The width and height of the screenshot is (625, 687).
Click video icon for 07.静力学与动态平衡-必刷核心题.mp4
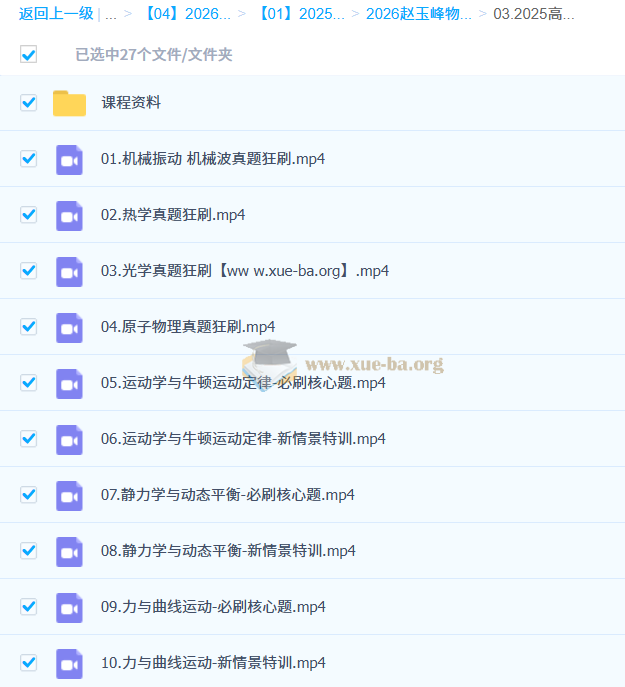tap(69, 496)
